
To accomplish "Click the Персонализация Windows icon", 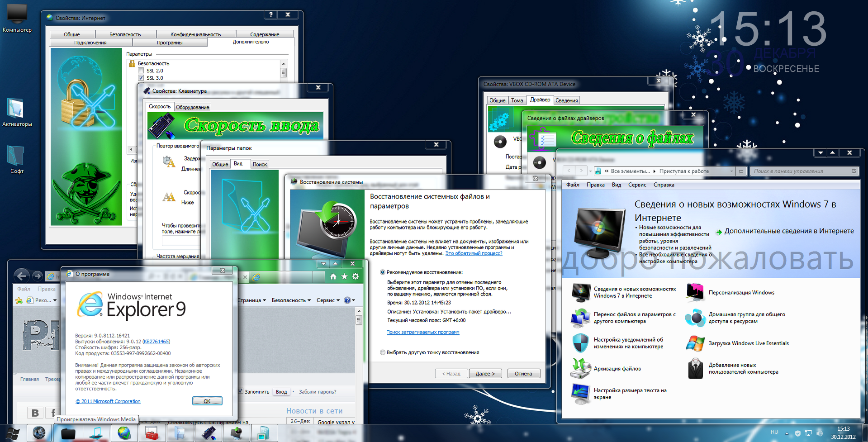I will (695, 292).
